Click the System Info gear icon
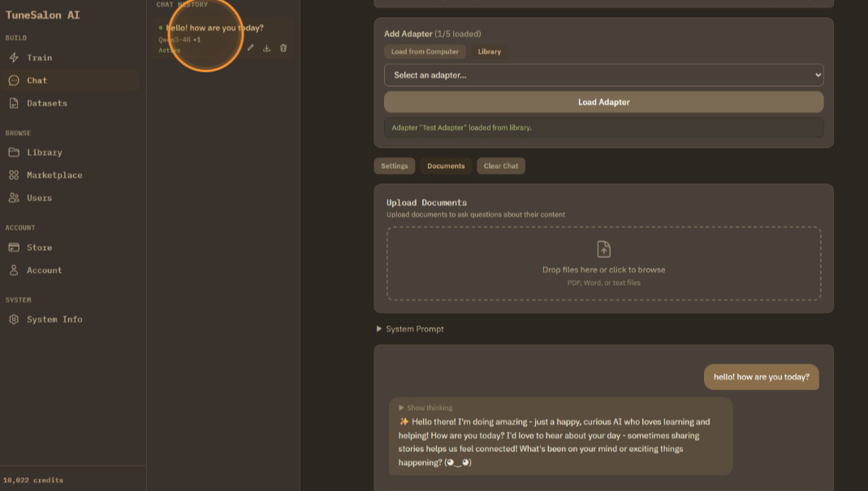The width and height of the screenshot is (868, 491). coord(14,320)
